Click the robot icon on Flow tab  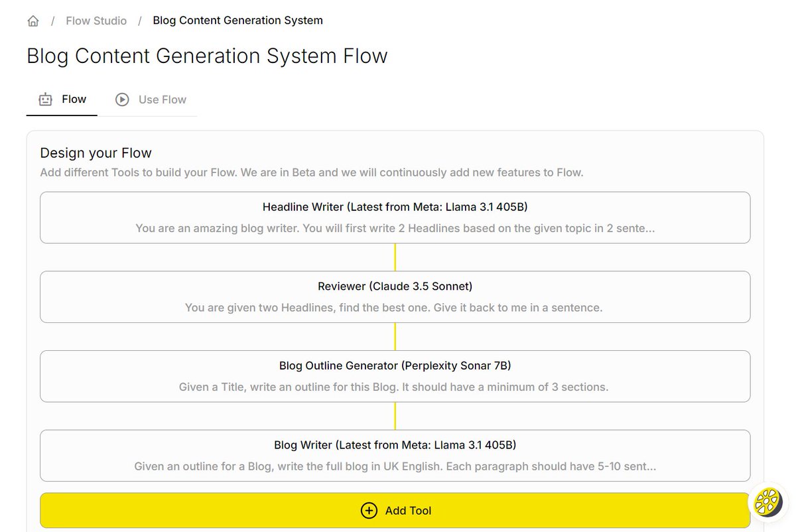[45, 100]
